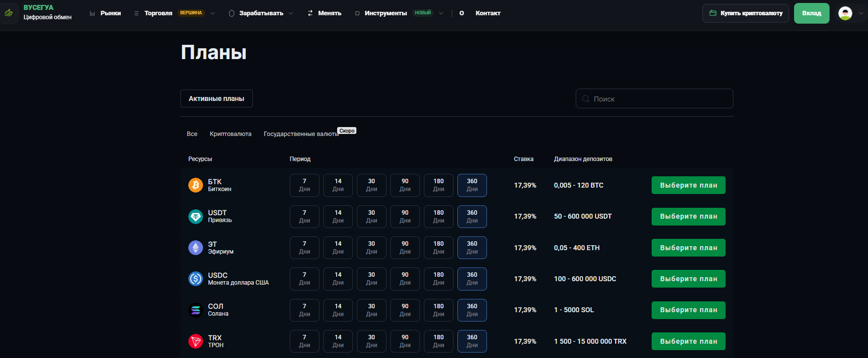Switch to the Криптовалюта filter tab

pyautogui.click(x=231, y=134)
